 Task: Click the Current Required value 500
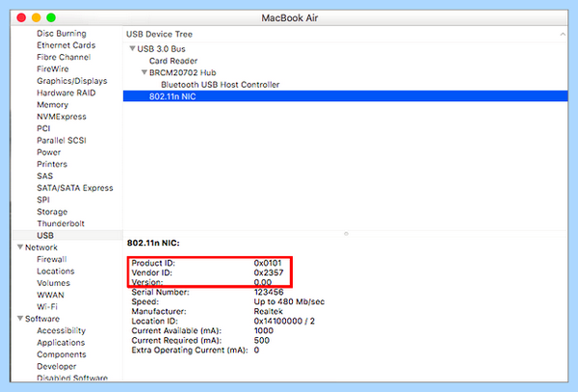[x=262, y=340]
